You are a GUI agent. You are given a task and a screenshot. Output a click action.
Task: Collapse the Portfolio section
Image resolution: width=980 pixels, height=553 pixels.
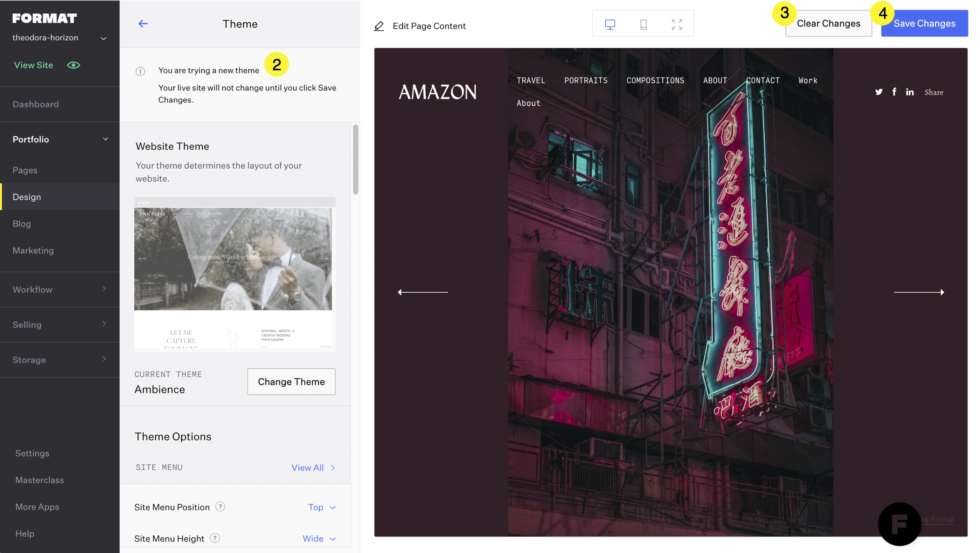tap(60, 139)
